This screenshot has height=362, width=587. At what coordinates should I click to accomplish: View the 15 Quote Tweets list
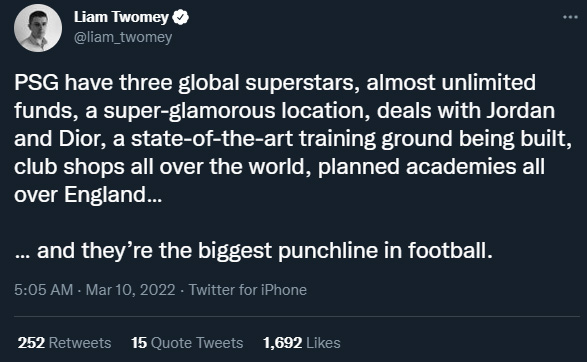[187, 343]
